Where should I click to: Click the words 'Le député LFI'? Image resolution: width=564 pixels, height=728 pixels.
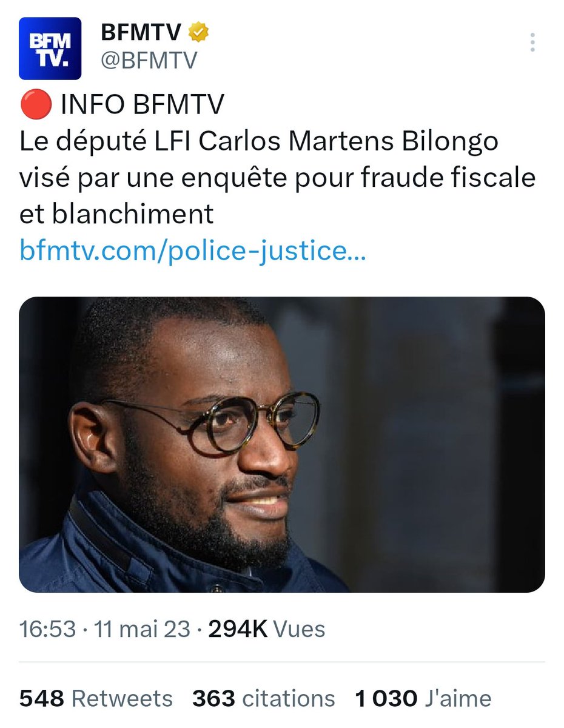click(106, 141)
